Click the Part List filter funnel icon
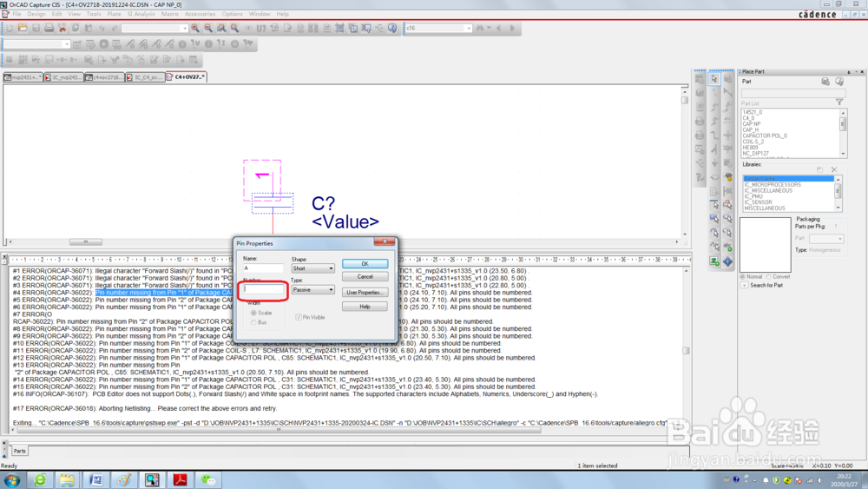868x489 pixels. [839, 102]
